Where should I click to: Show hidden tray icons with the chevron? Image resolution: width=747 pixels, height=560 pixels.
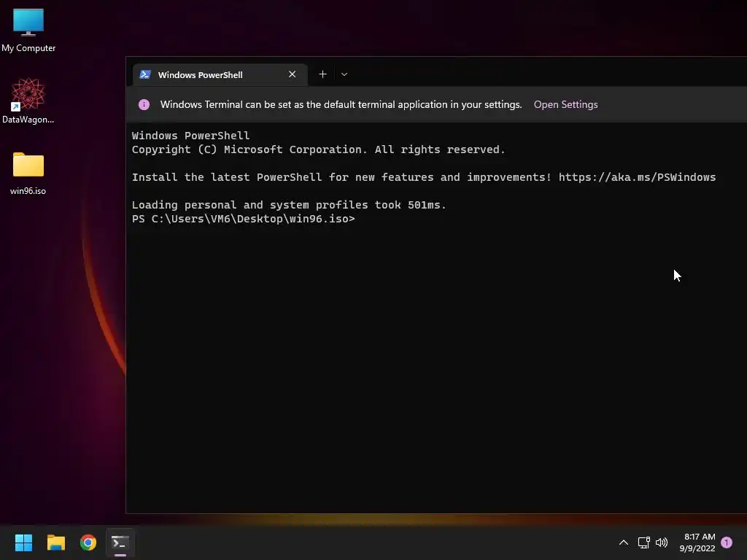(x=623, y=542)
